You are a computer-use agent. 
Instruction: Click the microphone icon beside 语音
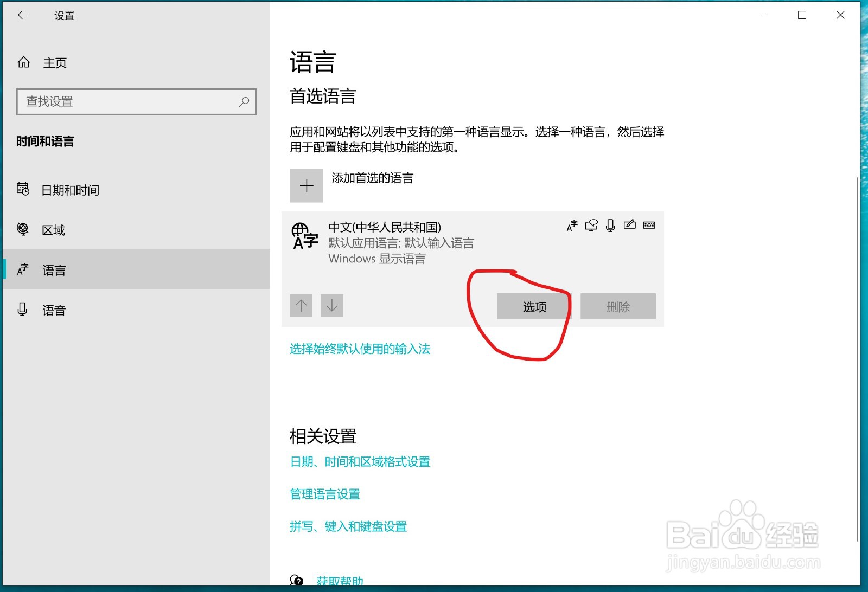[x=22, y=310]
